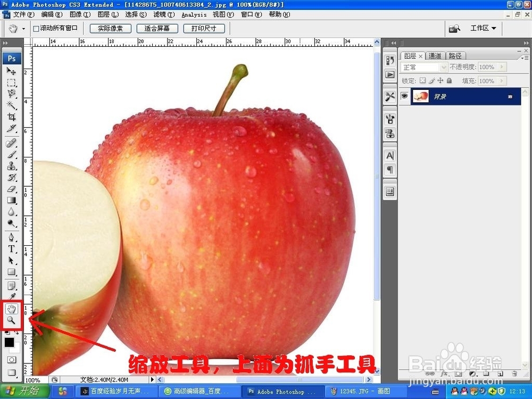Open the 滤镜 menu
This screenshot has height=399, width=532.
coord(160,14)
